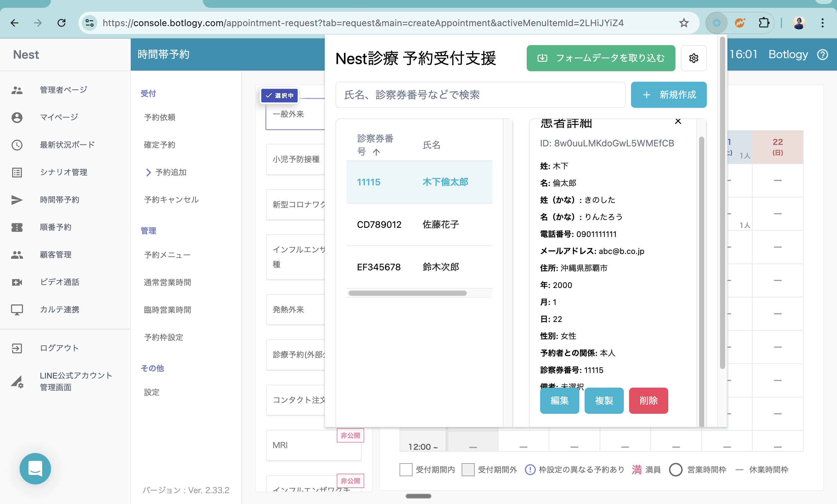Image resolution: width=837 pixels, height=504 pixels.
Task: Reload the page with refresh icon
Action: (61, 23)
